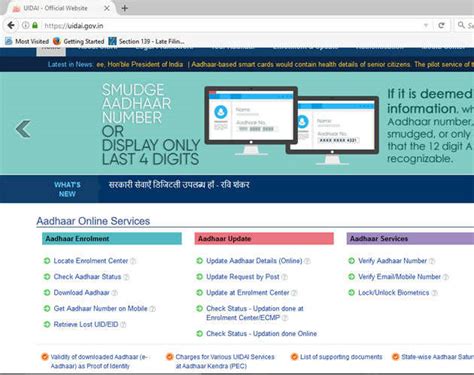Screen dimensions: 474x375
Task: Click help icon beside Update at Enrolment Center
Action: [x=294, y=293]
